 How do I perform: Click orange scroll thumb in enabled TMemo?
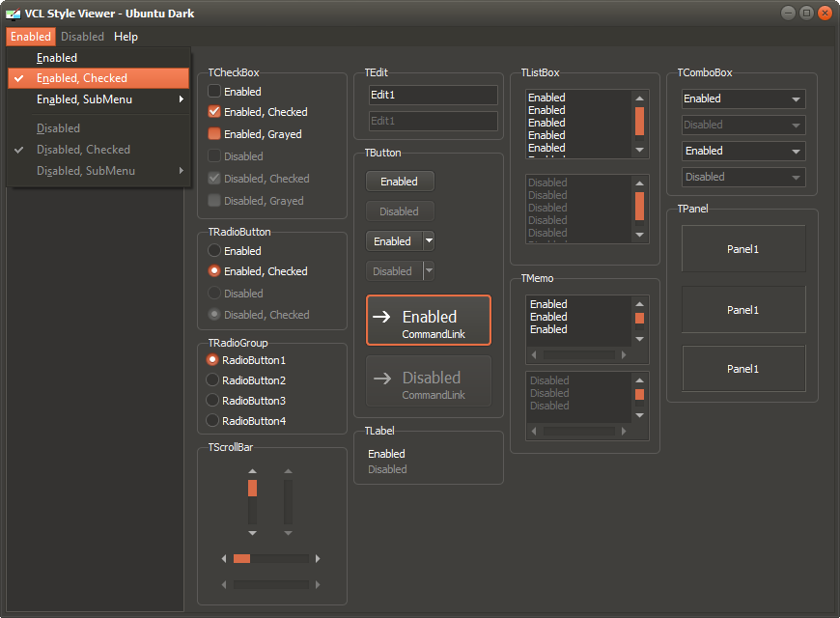click(639, 318)
